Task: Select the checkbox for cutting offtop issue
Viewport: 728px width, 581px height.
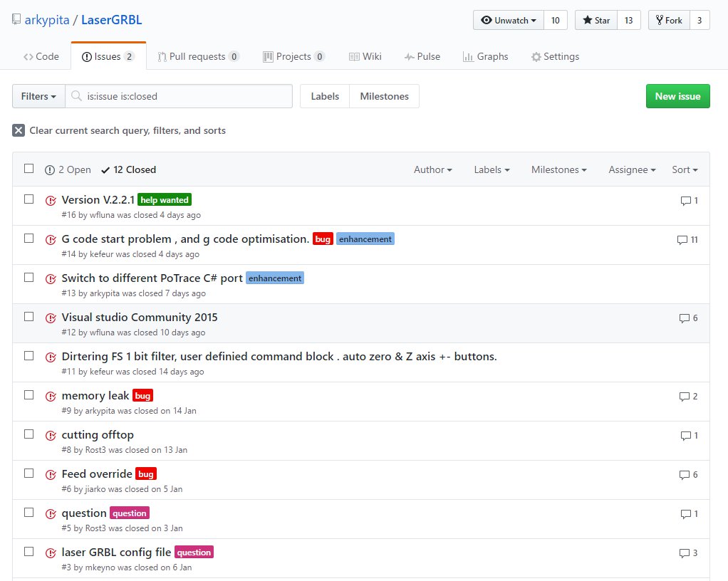Action: (28, 434)
